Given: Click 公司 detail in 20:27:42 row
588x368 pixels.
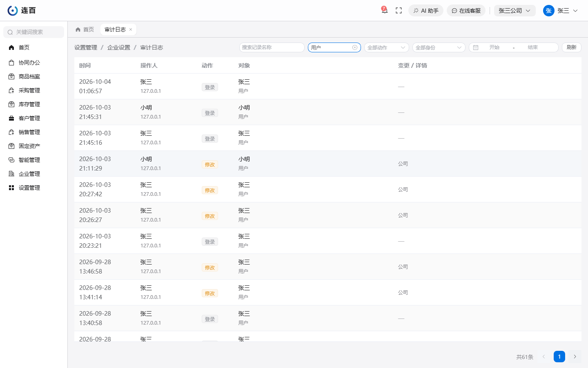Looking at the screenshot, I should click(403, 189).
